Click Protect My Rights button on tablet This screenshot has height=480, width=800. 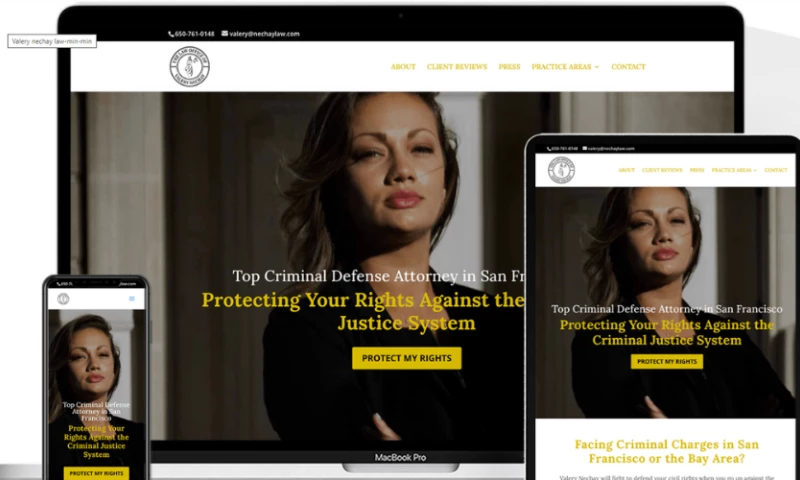click(666, 361)
